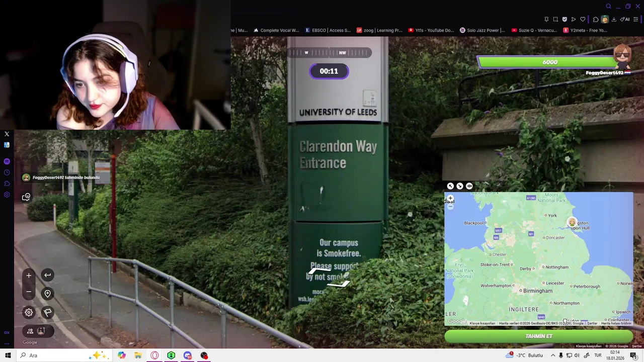
Task: Open the taskbar volume speaker control
Action: coord(577,355)
